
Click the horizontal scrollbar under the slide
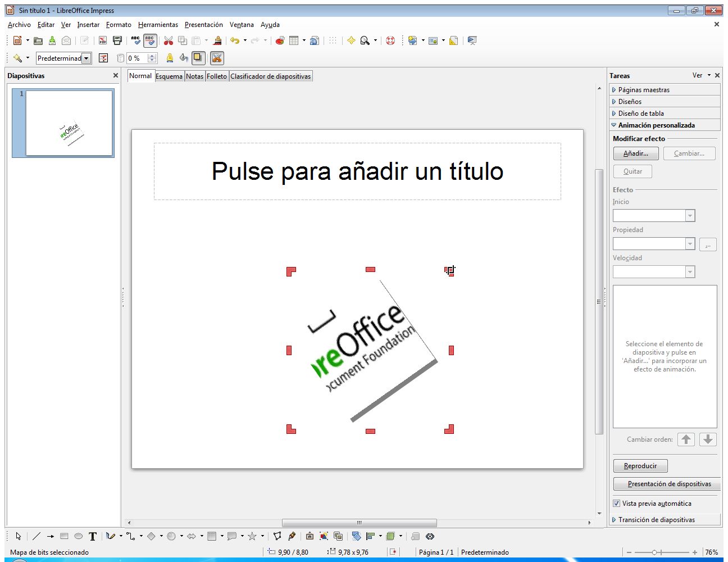(x=359, y=523)
